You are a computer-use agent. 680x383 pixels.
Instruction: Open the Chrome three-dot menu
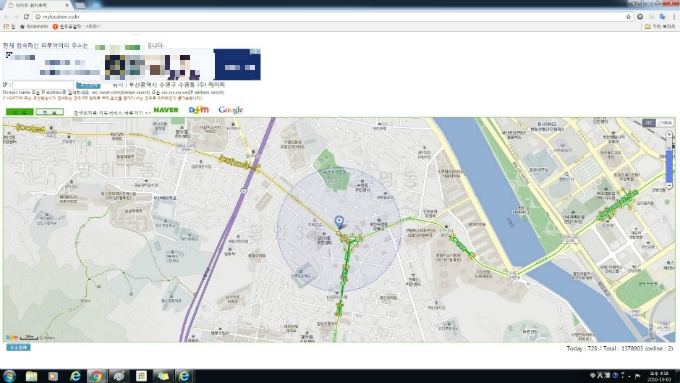point(674,16)
